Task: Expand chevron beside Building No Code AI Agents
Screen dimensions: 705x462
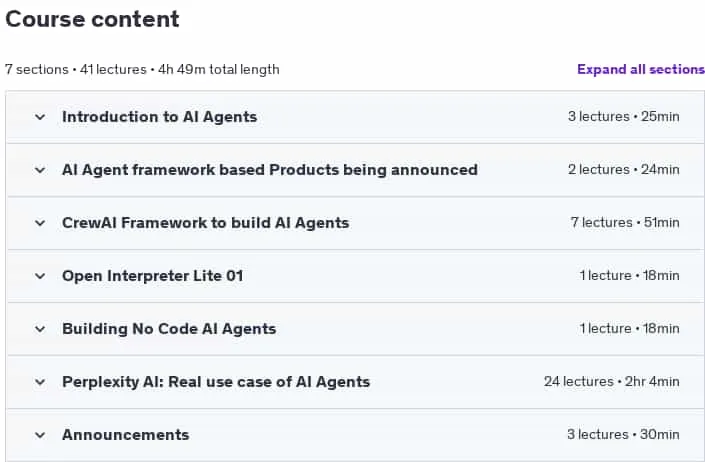Action: pos(40,329)
